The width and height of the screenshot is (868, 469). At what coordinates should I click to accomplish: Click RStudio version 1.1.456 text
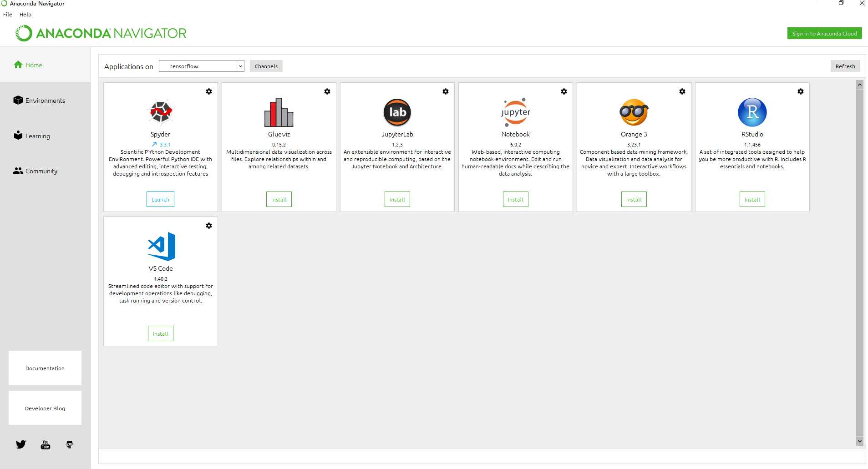tap(752, 145)
